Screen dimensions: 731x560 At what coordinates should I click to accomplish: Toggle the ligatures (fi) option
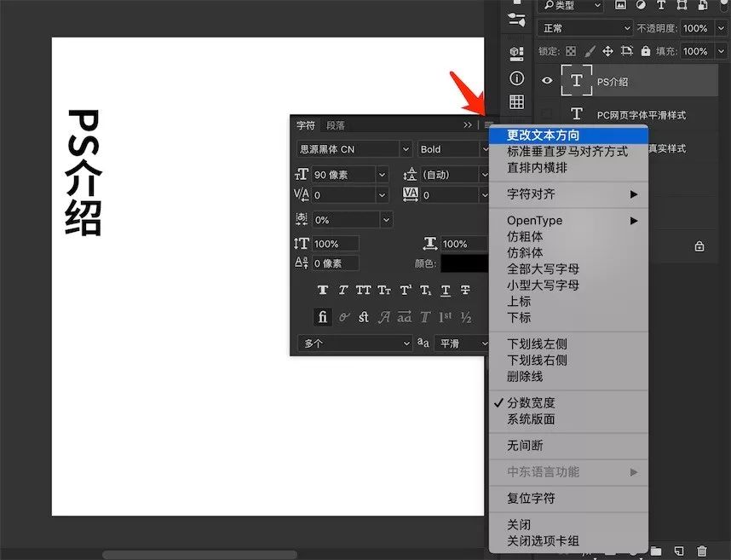[322, 316]
